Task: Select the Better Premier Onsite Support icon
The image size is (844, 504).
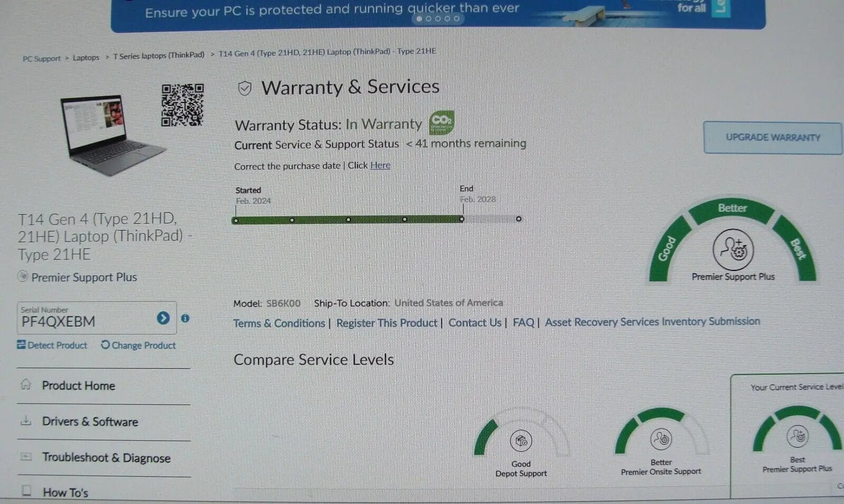Action: [x=661, y=439]
